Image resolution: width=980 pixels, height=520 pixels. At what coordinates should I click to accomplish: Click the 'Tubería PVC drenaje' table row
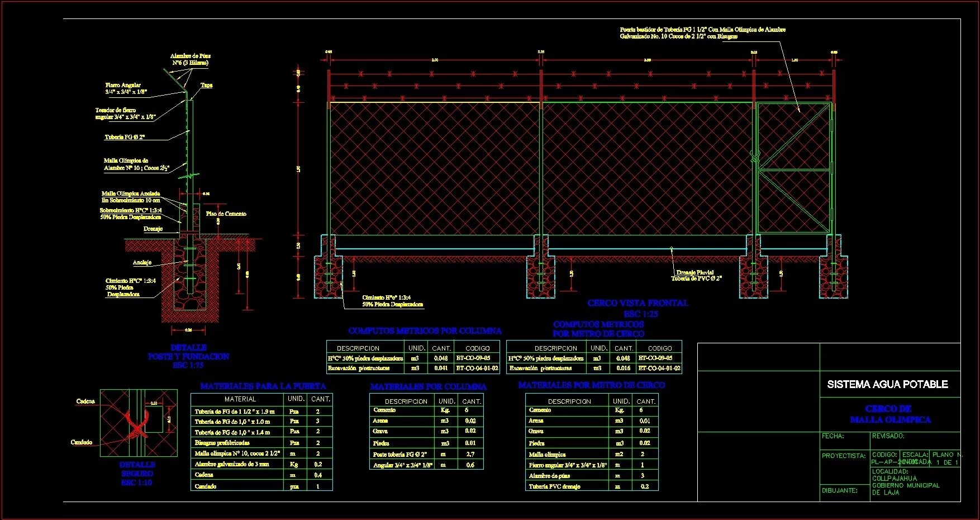tap(592, 486)
